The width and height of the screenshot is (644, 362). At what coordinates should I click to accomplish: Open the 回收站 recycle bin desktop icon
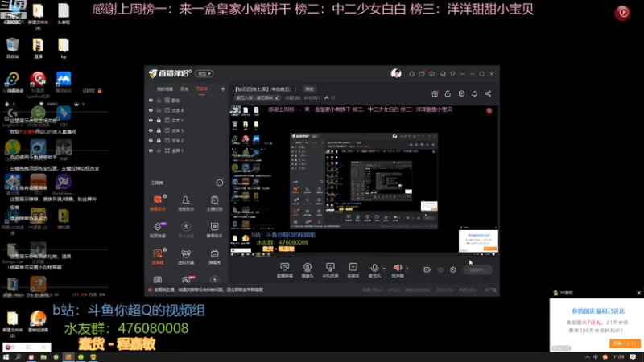coord(13,48)
